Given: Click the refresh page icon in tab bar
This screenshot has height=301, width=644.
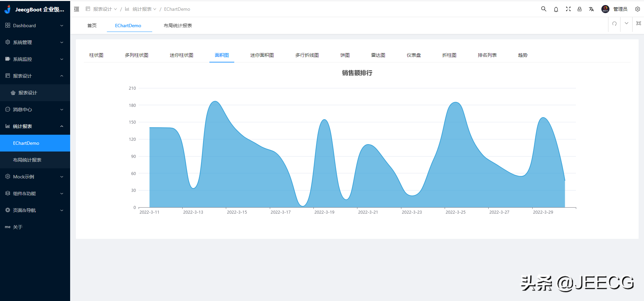Looking at the screenshot, I should (x=614, y=24).
